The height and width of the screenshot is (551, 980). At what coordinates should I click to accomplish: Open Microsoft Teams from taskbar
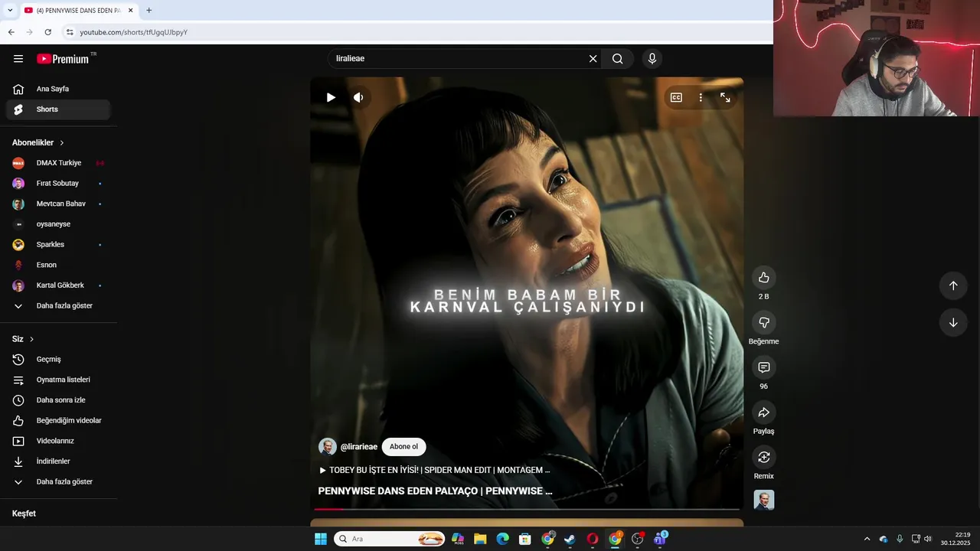(659, 539)
